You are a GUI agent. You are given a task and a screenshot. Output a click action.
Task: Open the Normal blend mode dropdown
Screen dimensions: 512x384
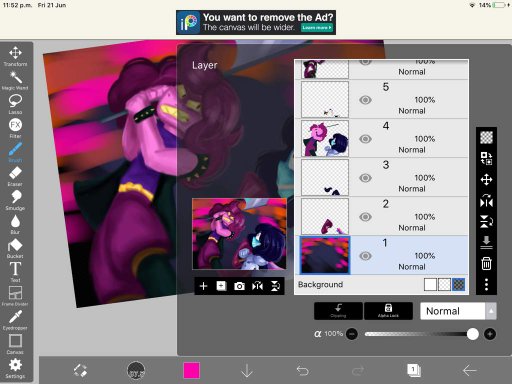tap(458, 311)
